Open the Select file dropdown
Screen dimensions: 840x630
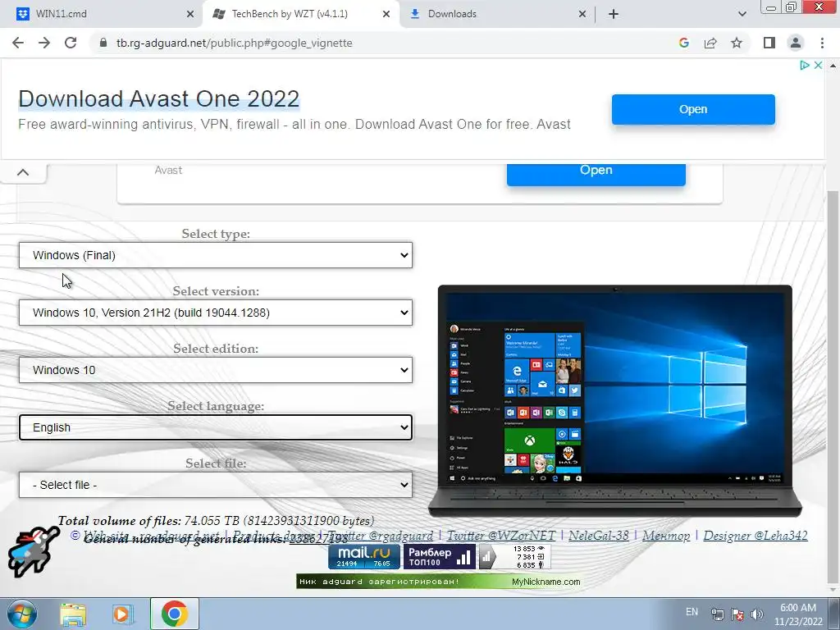pyautogui.click(x=216, y=485)
